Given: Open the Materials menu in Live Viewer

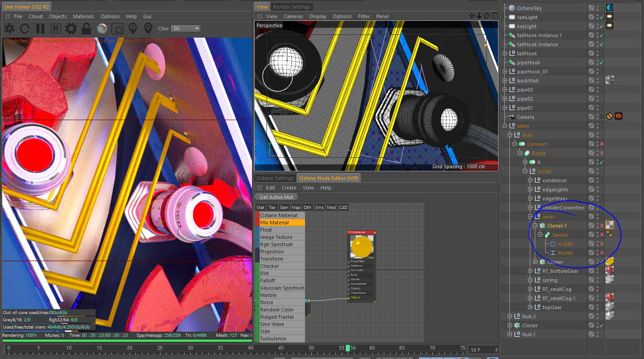Looking at the screenshot, I should pos(83,16).
